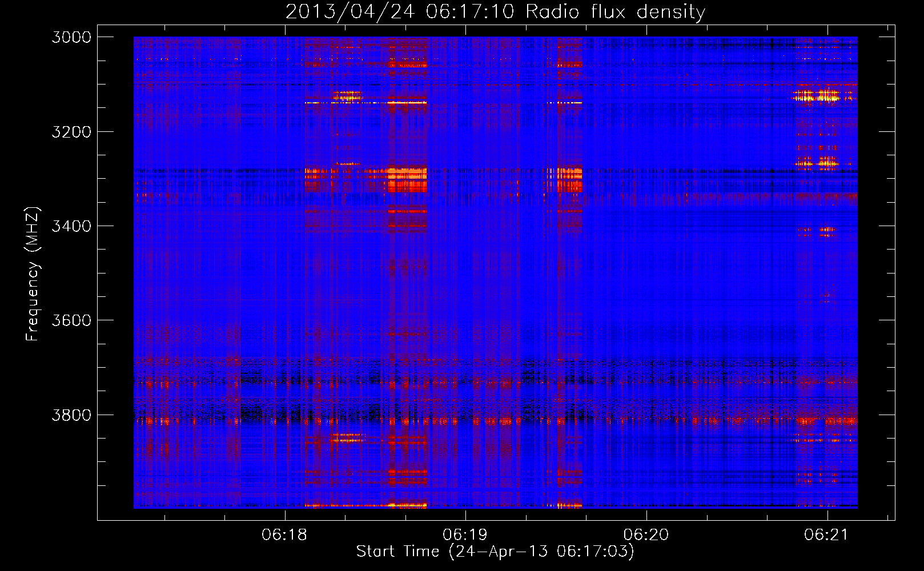Screen dimensions: 924x571
Task: Click the 06:21 time tick label
Action: (827, 535)
